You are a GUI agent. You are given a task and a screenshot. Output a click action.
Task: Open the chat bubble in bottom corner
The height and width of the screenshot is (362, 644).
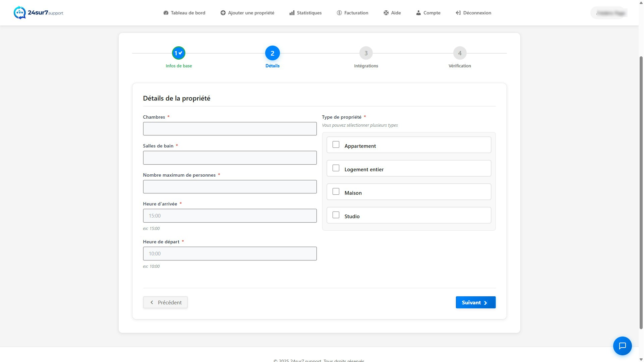pyautogui.click(x=623, y=346)
